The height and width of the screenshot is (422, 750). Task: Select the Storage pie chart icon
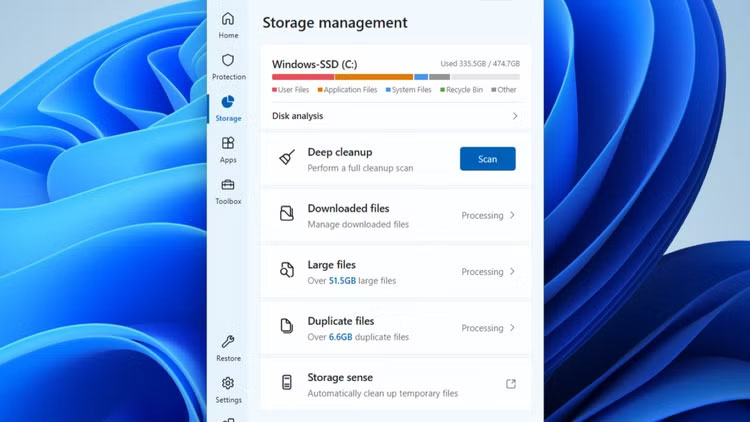tap(228, 101)
